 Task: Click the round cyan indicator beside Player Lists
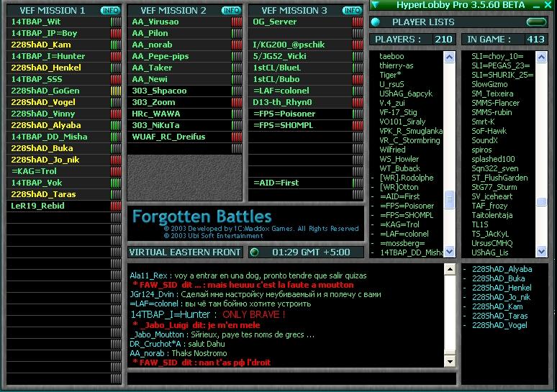coord(376,22)
